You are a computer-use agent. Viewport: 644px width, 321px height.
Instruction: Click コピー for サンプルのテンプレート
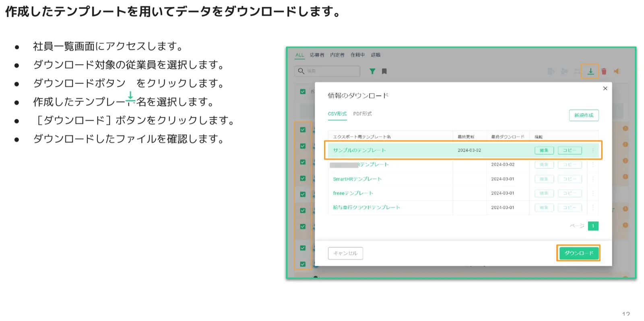(570, 150)
